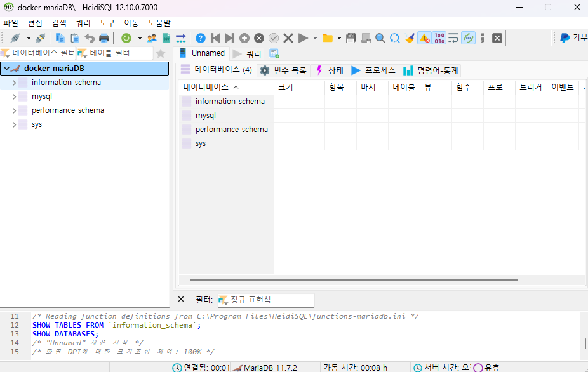The image size is (588, 372).
Task: Open the 도움말 menu
Action: pos(159,23)
